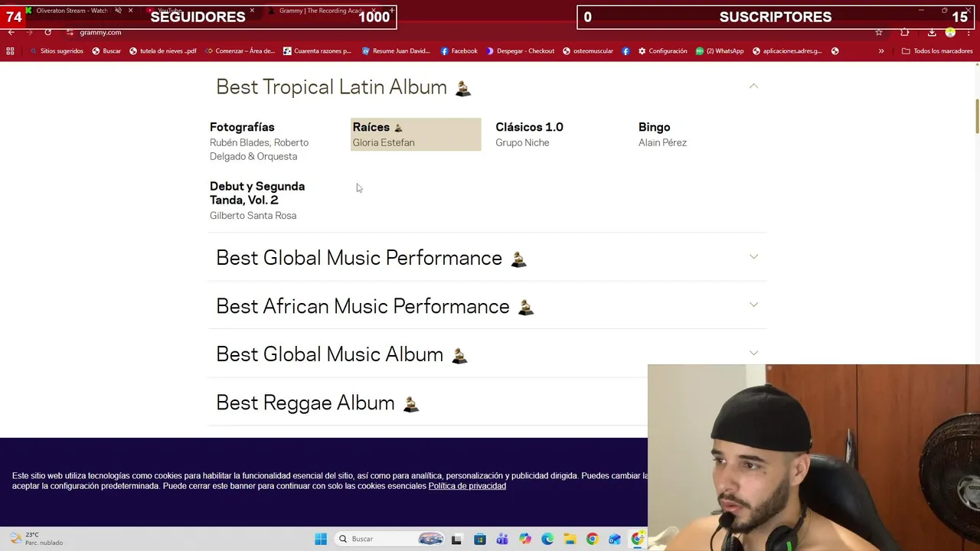
Task: Open the Cuarenta razones p... bookmark
Action: pyautogui.click(x=317, y=51)
